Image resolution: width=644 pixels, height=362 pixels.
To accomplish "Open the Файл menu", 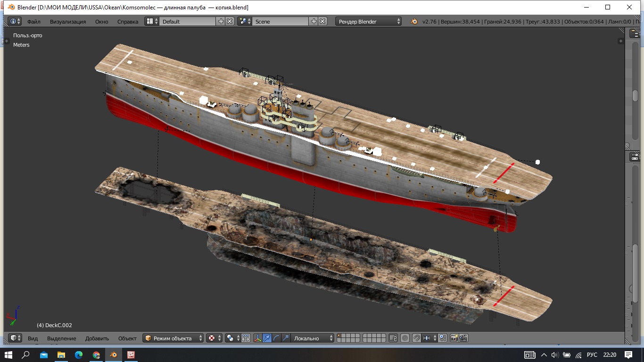I will coord(33,22).
